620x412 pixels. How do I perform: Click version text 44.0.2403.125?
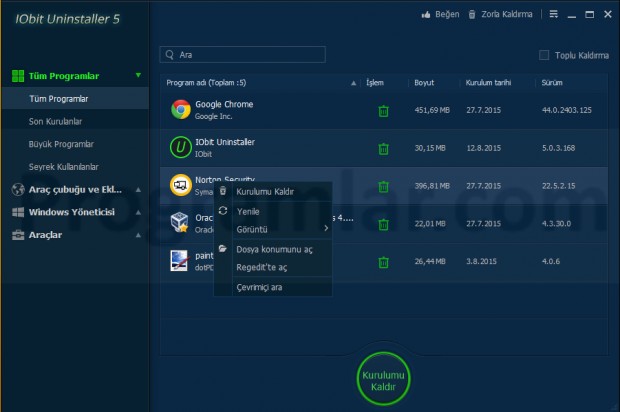click(x=567, y=110)
